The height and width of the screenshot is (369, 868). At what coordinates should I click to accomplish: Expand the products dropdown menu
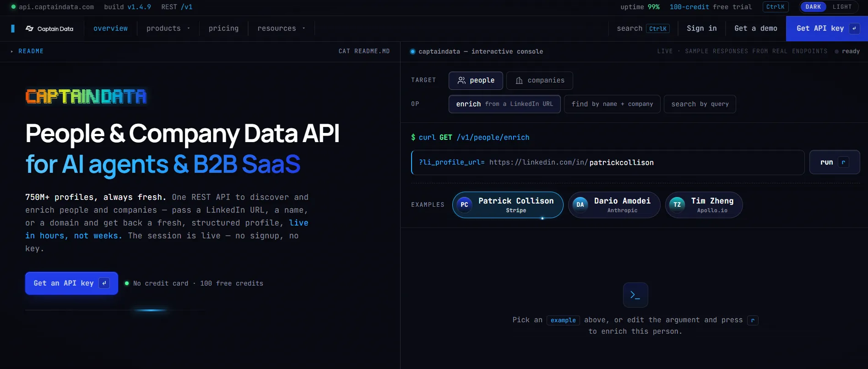coord(168,28)
